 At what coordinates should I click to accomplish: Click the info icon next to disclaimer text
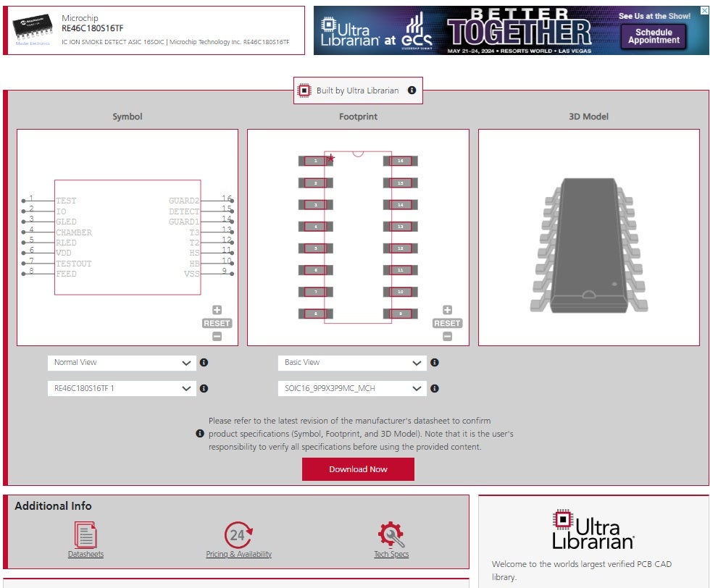[200, 434]
